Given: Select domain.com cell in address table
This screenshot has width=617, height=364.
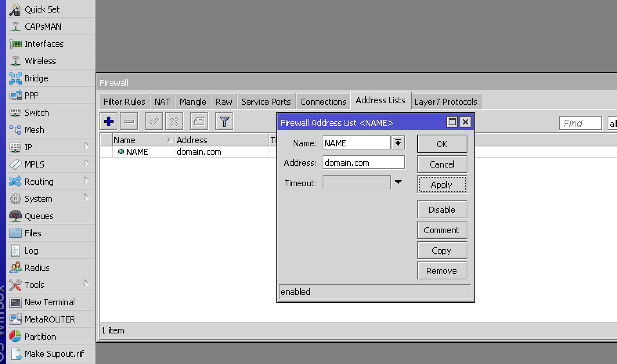Looking at the screenshot, I should click(221, 152).
